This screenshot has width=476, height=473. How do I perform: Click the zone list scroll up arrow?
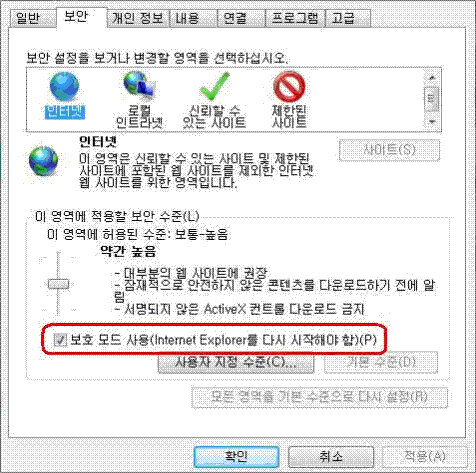tap(432, 78)
